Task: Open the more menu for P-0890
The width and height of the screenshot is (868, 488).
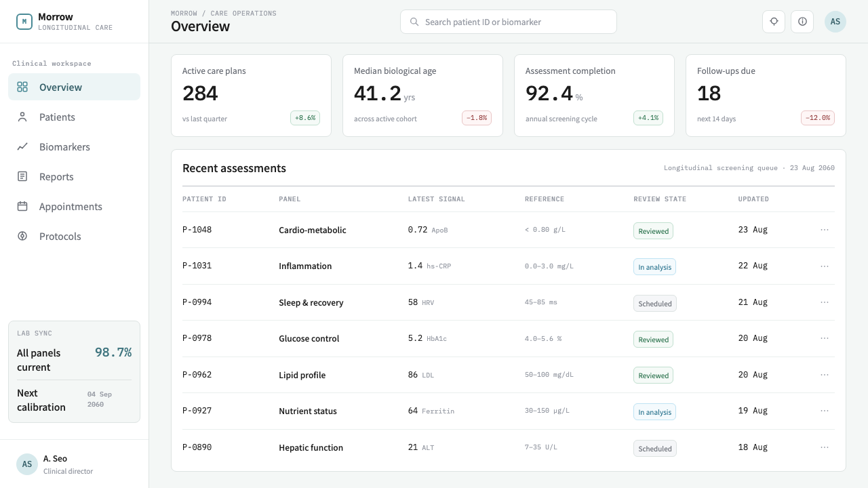Action: tap(825, 447)
